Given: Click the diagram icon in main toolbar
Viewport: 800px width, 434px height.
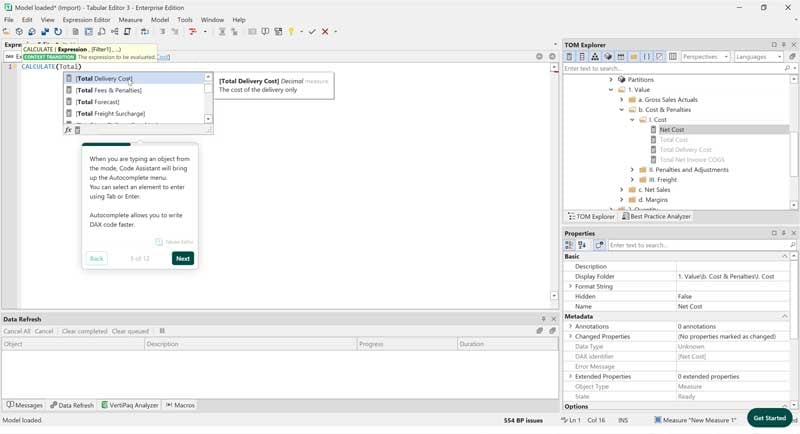Looking at the screenshot, I should pos(114,32).
